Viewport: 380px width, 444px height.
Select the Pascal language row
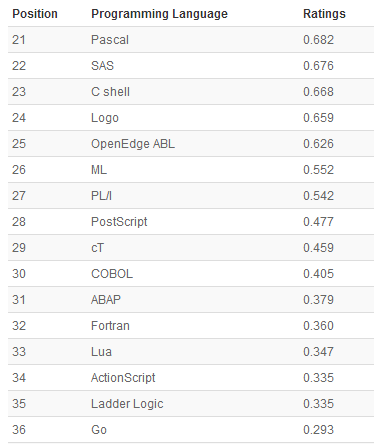pyautogui.click(x=191, y=40)
